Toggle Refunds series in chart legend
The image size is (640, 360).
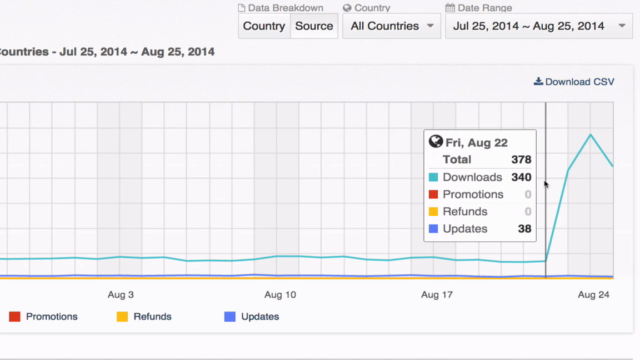click(144, 317)
